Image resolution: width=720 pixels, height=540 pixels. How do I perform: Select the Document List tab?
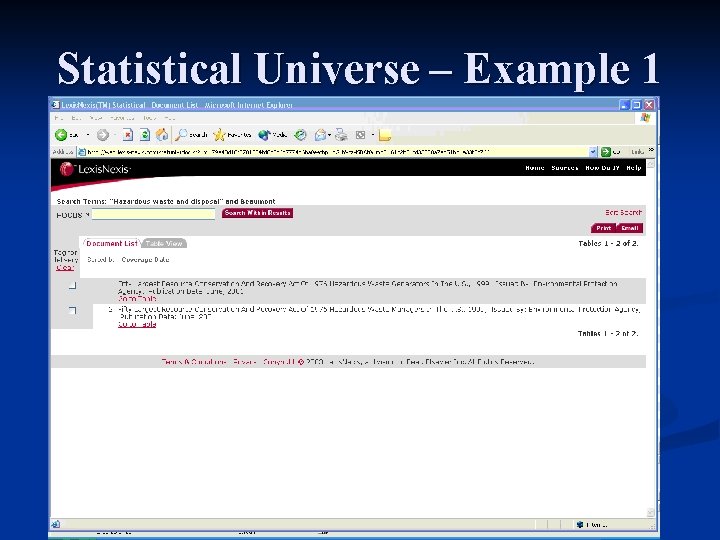click(x=112, y=243)
